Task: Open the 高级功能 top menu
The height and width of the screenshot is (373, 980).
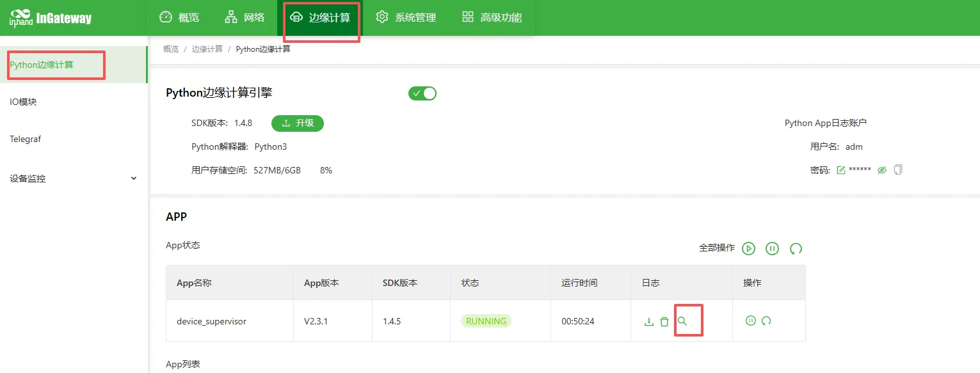Action: (x=492, y=17)
